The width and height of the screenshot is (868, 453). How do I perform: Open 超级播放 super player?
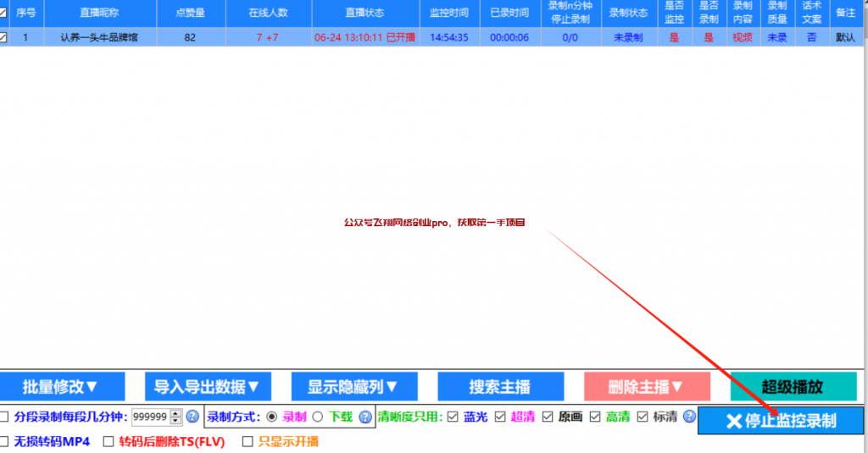click(x=793, y=387)
